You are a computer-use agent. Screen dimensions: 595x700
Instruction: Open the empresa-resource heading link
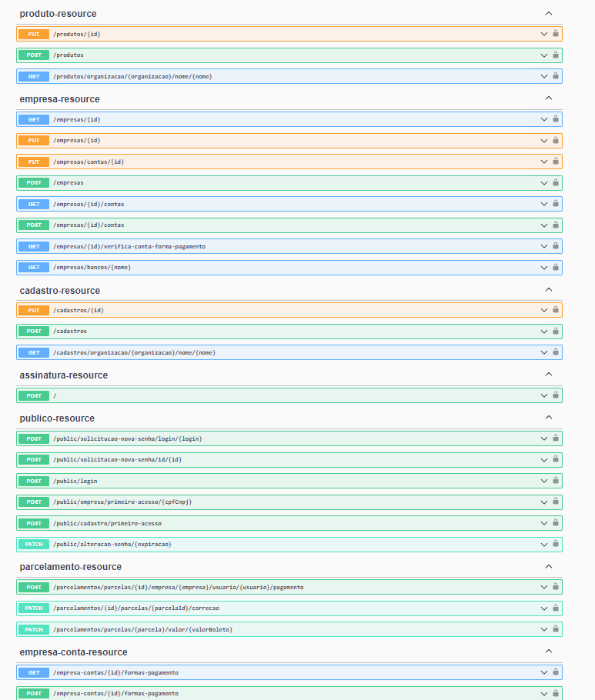(60, 99)
